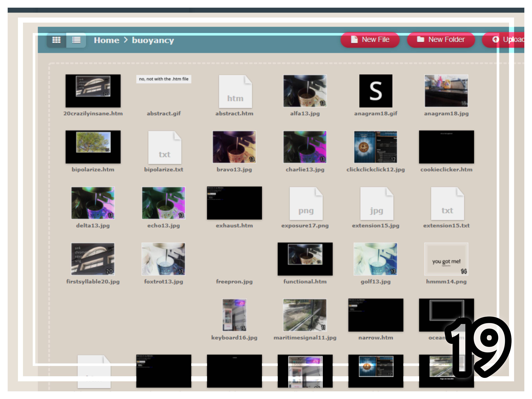Open 20crazilyinsane.htm thumbnail
The height and width of the screenshot is (399, 532).
click(x=93, y=91)
